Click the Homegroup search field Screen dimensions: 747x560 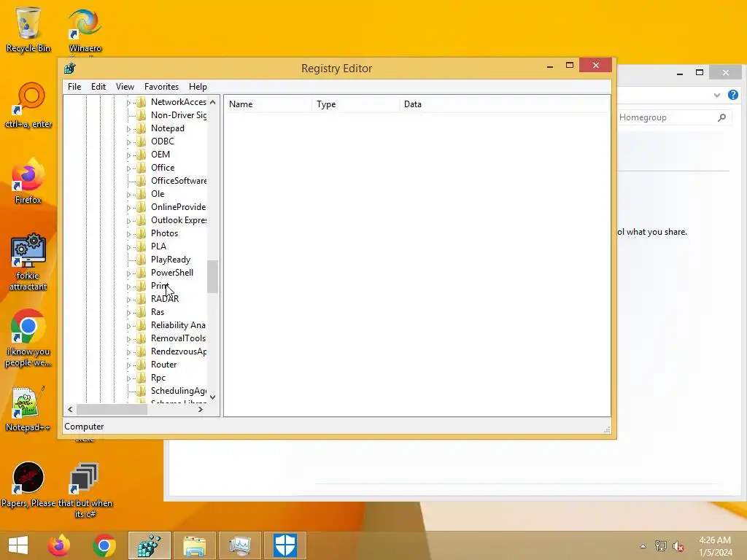pos(674,117)
